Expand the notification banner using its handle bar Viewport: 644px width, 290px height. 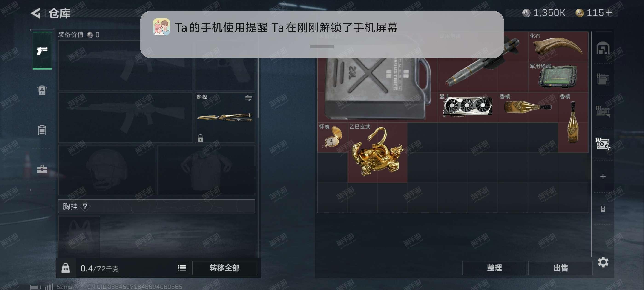[322, 47]
